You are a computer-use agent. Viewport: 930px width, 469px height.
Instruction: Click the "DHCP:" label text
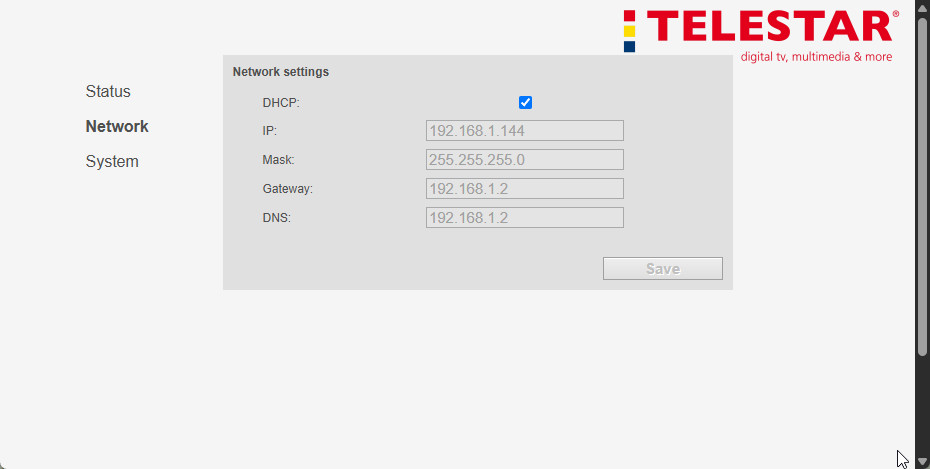pos(281,102)
